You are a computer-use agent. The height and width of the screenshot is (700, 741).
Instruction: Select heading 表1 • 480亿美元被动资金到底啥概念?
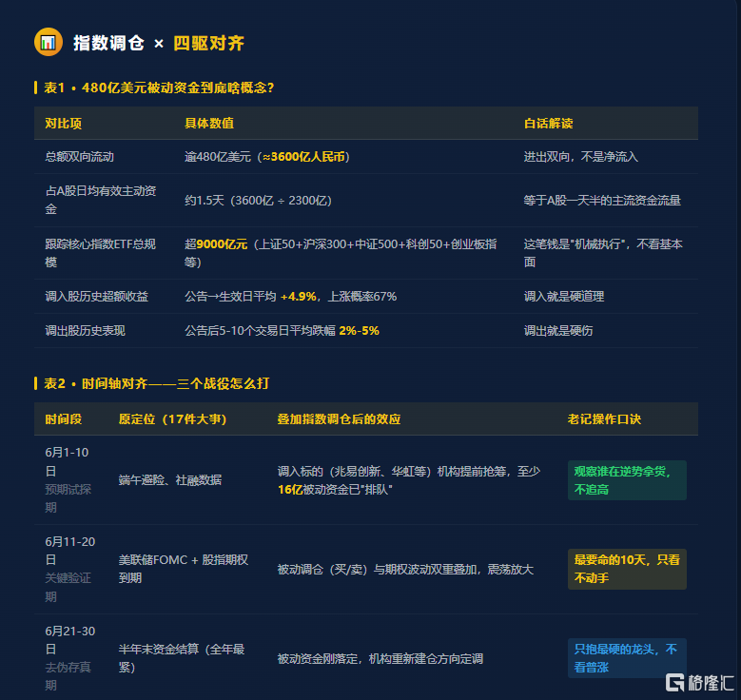click(159, 87)
